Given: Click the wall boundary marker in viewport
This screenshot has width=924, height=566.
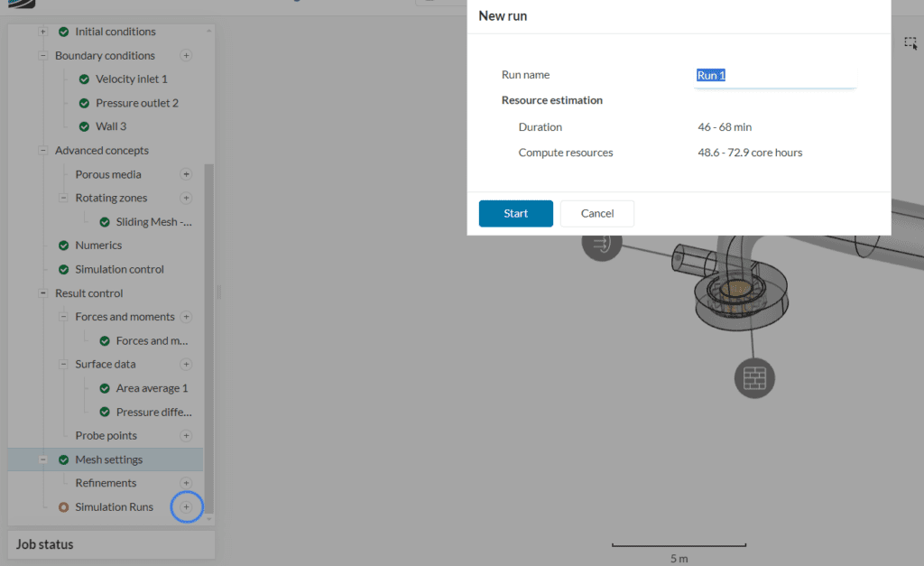Looking at the screenshot, I should point(753,377).
